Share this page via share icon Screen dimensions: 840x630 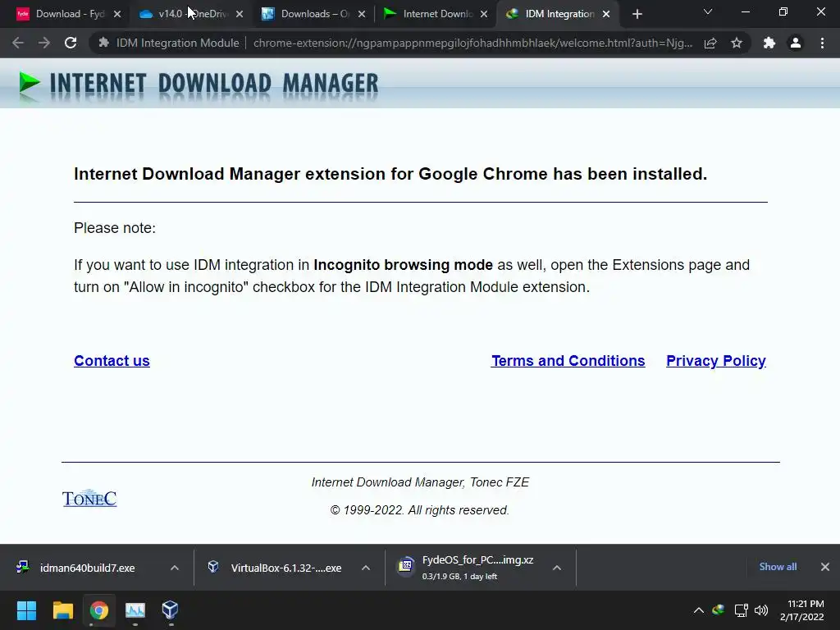click(710, 43)
